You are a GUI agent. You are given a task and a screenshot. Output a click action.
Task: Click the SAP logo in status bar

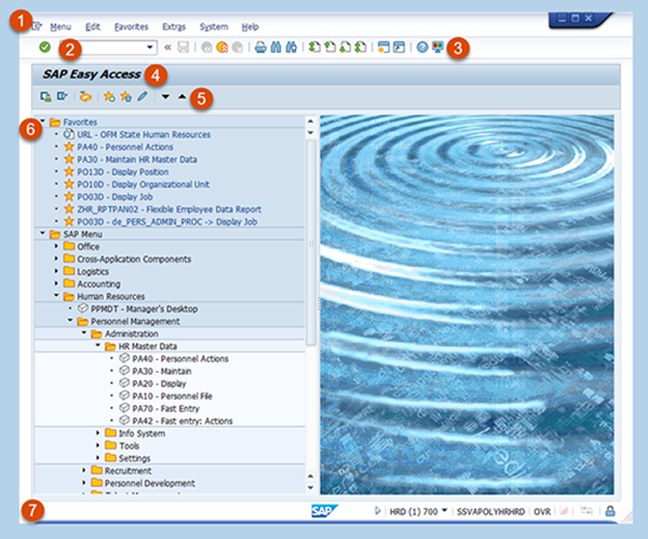(324, 511)
